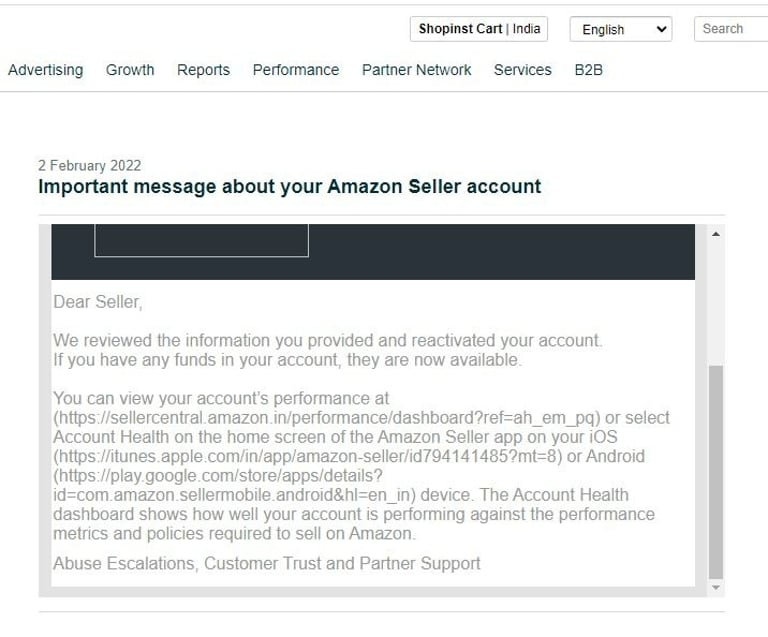Click the logo placeholder in dark banner
The width and height of the screenshot is (768, 637).
click(x=201, y=240)
